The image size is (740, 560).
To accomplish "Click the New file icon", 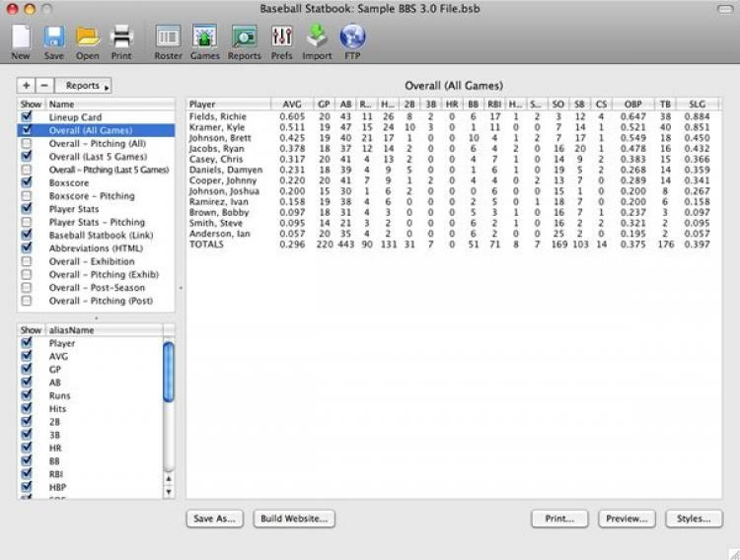I will click(21, 36).
